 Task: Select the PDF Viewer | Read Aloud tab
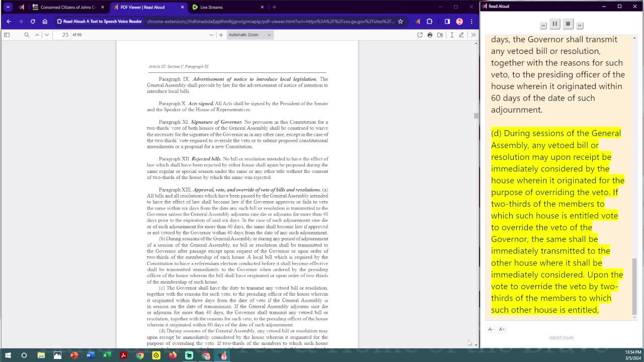click(148, 7)
